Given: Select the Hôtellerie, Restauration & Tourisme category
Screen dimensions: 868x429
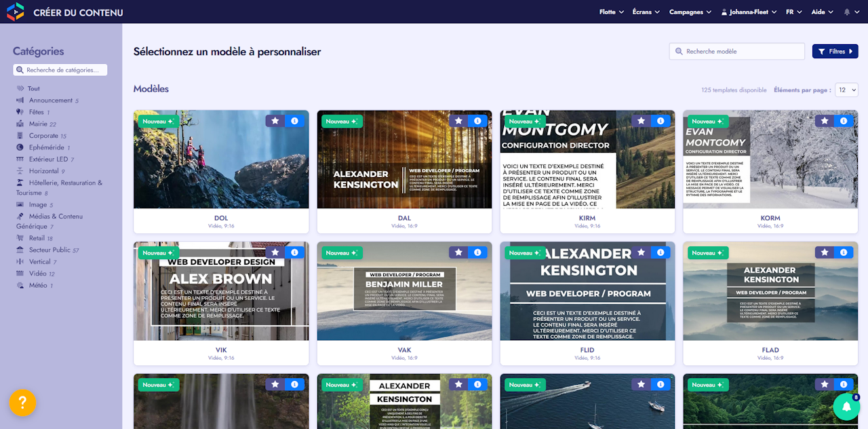Looking at the screenshot, I should (x=60, y=188).
